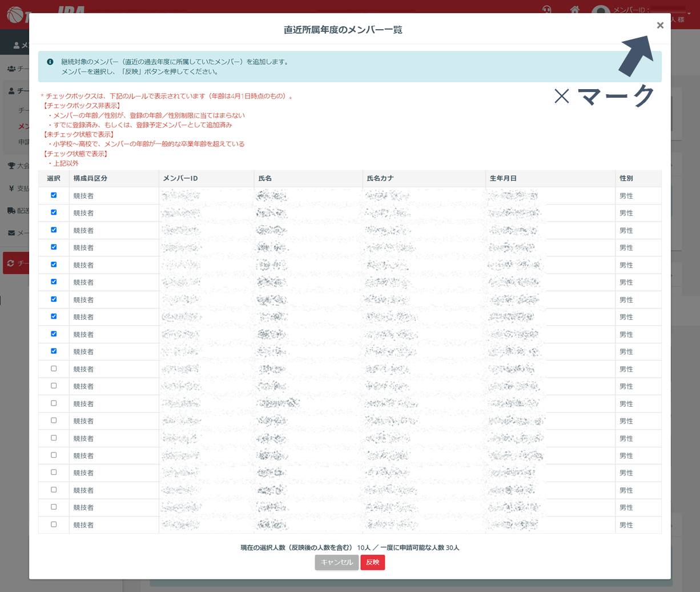This screenshot has width=700, height=592.
Task: Select the yen payment icon in sidebar
Action: pyautogui.click(x=11, y=188)
